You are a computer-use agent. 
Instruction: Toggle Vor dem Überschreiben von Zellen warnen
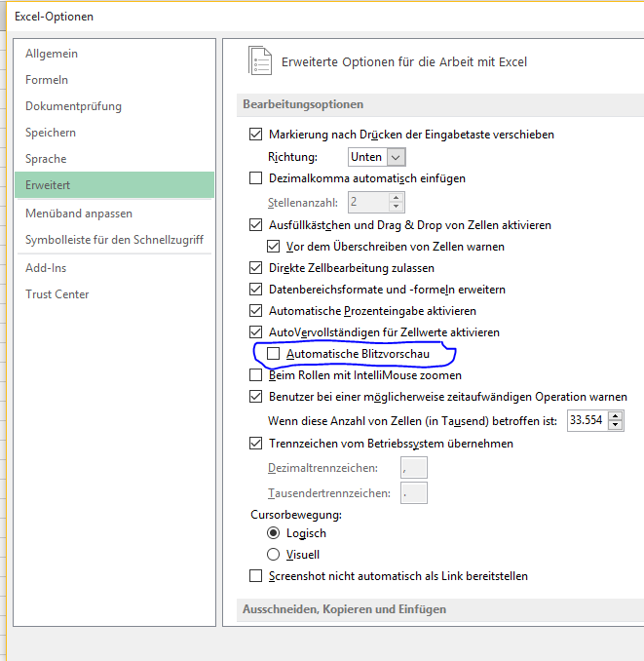tap(274, 247)
